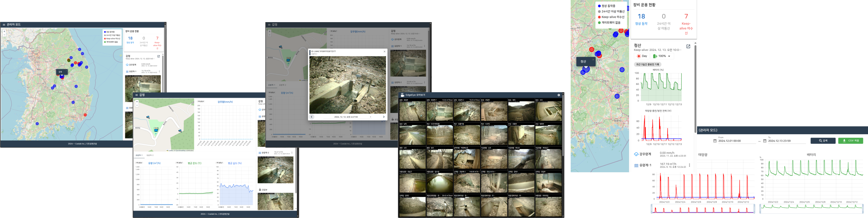Open EdgeEye 모아보기 settings gear
The image size is (868, 218).
(x=559, y=95)
